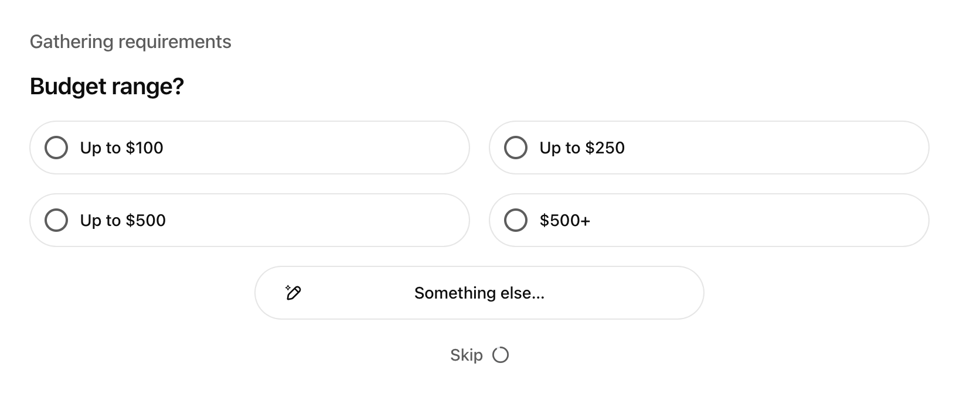Select the "Up to $100" radio circle
The image size is (980, 394).
[56, 148]
